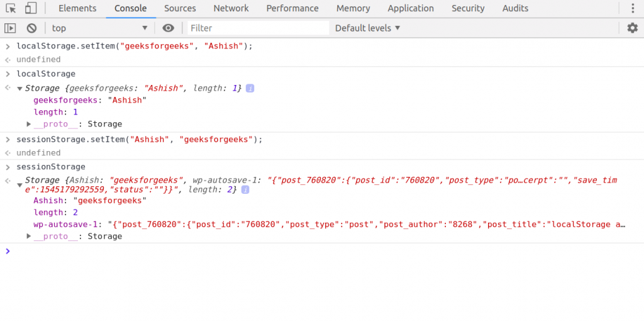
Task: Open the Default levels dropdown
Action: pyautogui.click(x=367, y=28)
